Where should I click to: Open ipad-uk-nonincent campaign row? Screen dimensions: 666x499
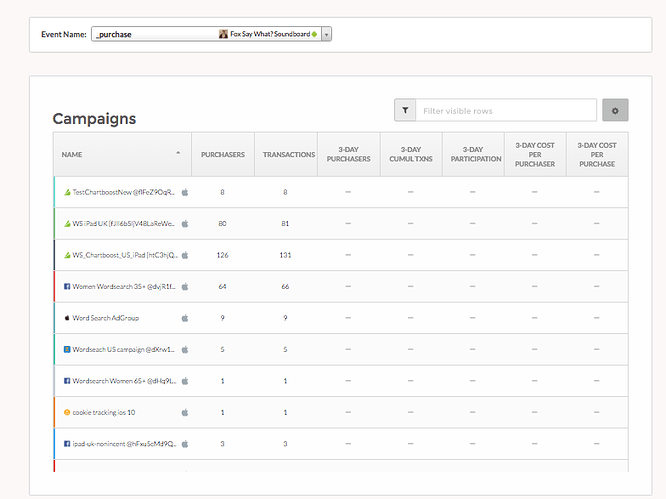point(341,443)
